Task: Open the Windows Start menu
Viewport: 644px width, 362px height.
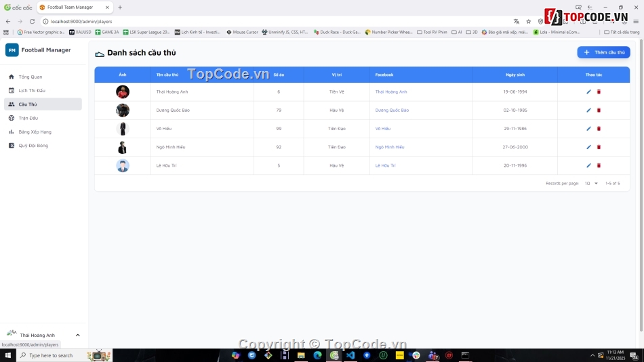Action: [x=8, y=355]
